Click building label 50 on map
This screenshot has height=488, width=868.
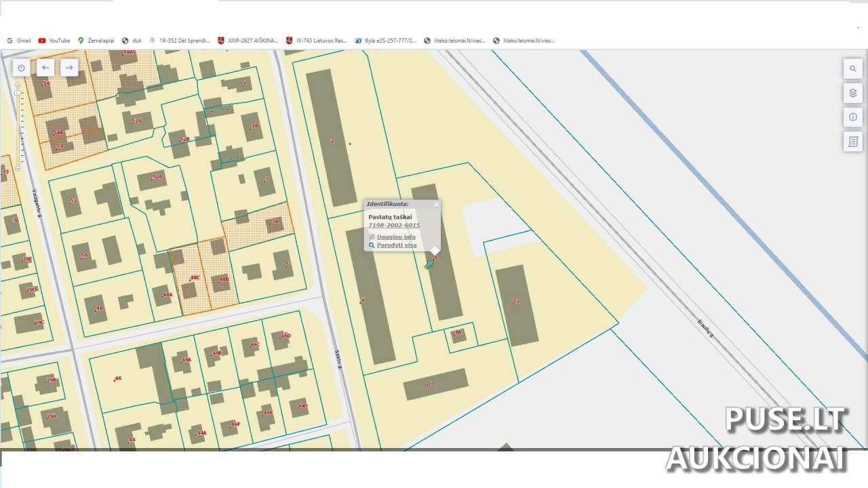(83, 256)
